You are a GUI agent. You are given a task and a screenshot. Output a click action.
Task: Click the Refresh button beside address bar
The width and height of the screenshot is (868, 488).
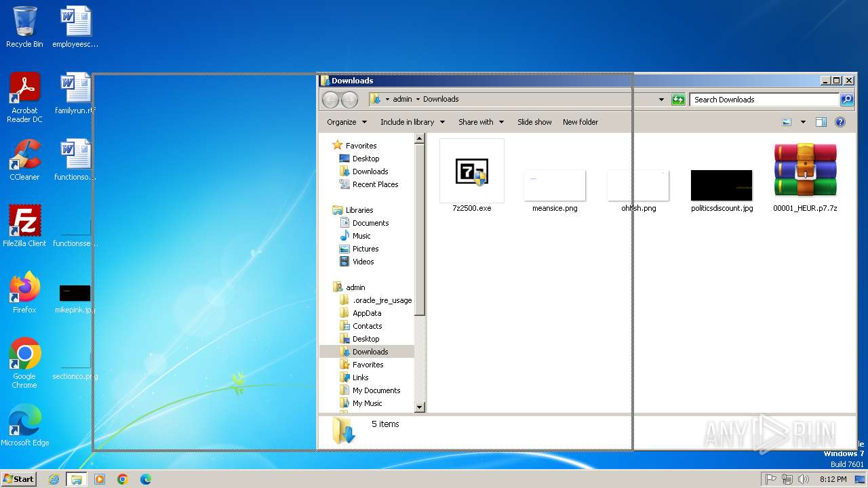coord(678,100)
